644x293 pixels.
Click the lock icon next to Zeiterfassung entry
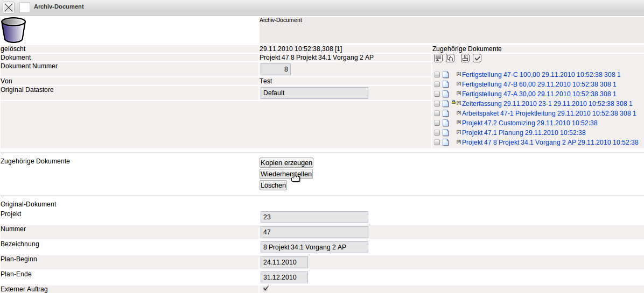pos(453,102)
